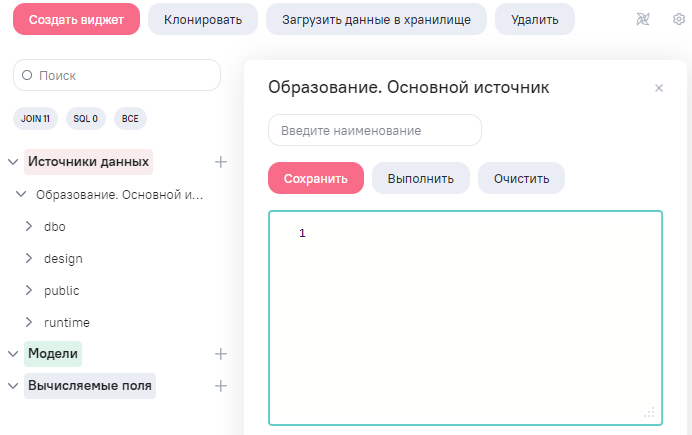Toggle the JOIN 11 filter chip
This screenshot has width=692, height=435.
tap(35, 118)
